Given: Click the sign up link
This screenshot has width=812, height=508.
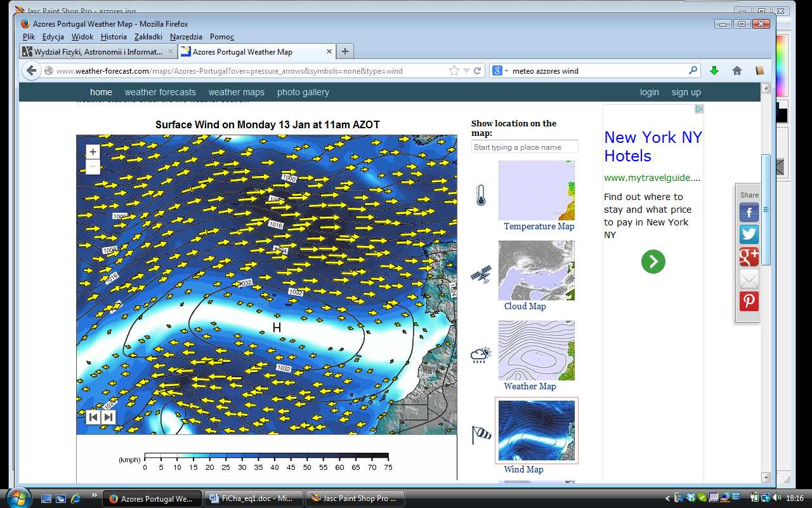Looking at the screenshot, I should point(686,92).
